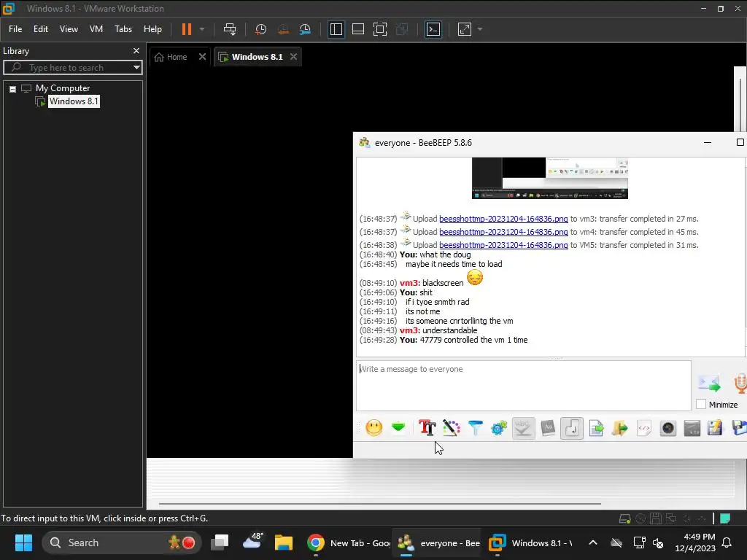Click the muted volume tray icon

(x=658, y=542)
